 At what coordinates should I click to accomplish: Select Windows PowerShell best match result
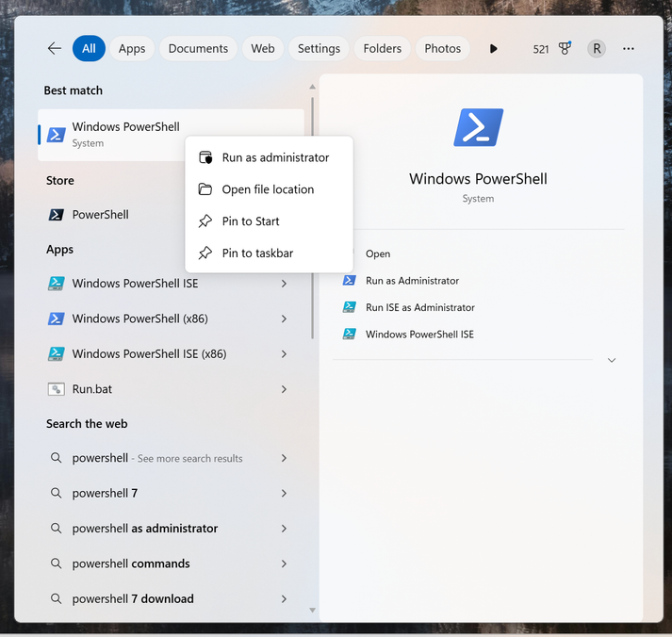point(171,135)
